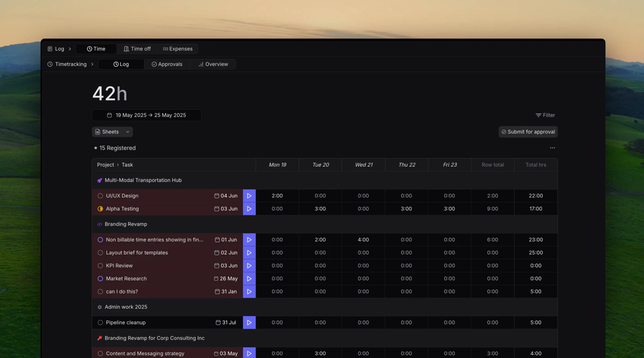Image resolution: width=644 pixels, height=358 pixels.
Task: Expand the chevron next to Timetracking breadcrumb
Action: (92, 64)
